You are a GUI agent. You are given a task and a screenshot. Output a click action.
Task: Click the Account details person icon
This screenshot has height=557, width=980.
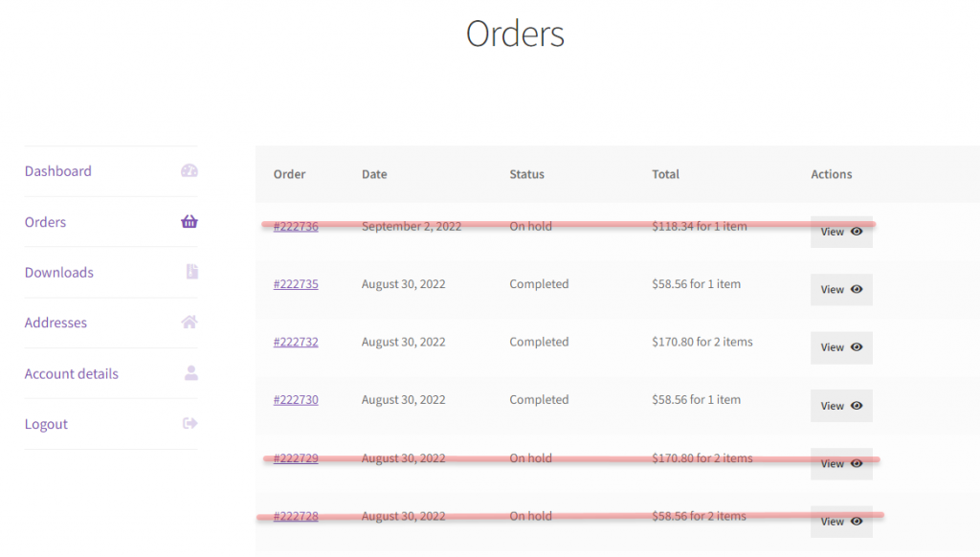coord(191,373)
